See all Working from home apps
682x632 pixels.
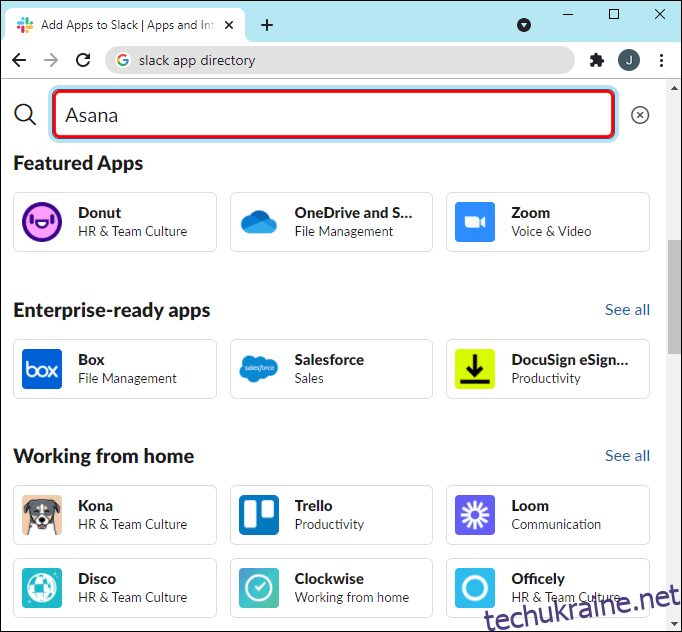[627, 456]
